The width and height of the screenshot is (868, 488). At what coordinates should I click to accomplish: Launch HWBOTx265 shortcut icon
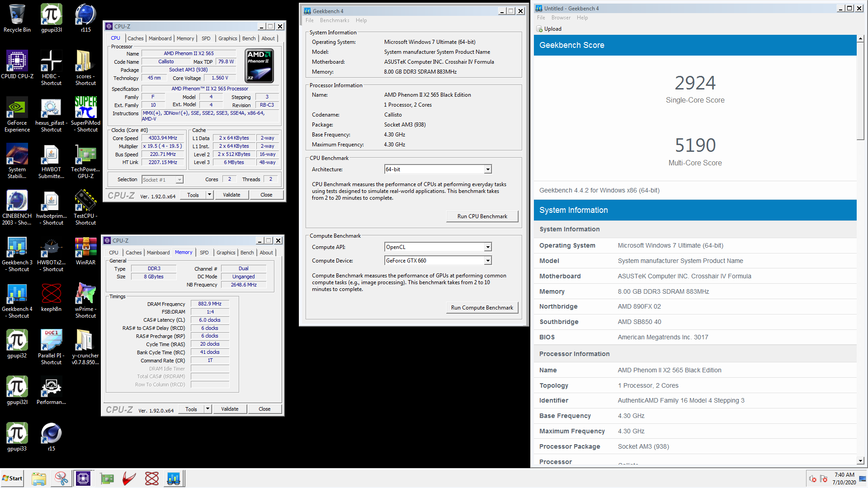coord(52,254)
